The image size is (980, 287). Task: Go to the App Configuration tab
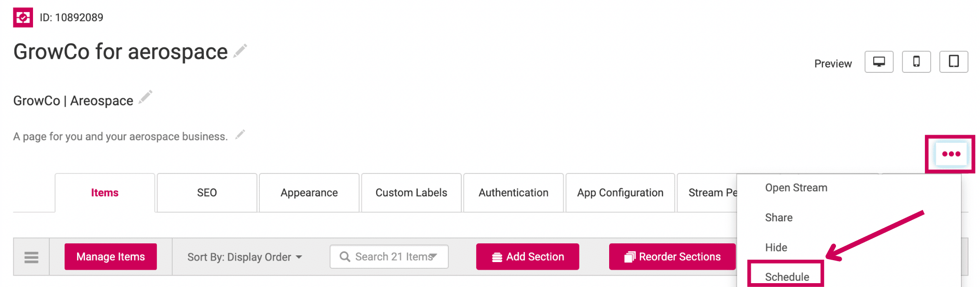(620, 193)
